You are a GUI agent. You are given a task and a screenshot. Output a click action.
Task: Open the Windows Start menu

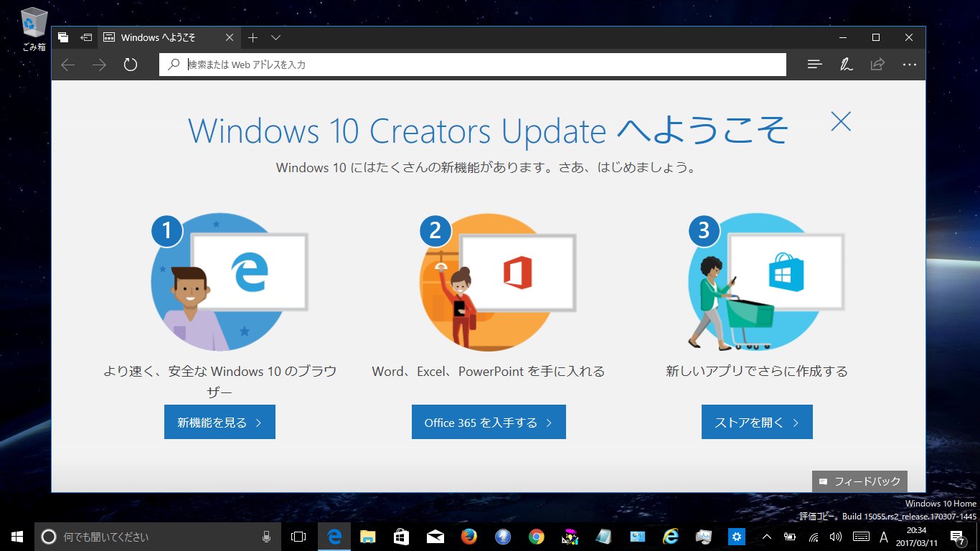tap(17, 536)
